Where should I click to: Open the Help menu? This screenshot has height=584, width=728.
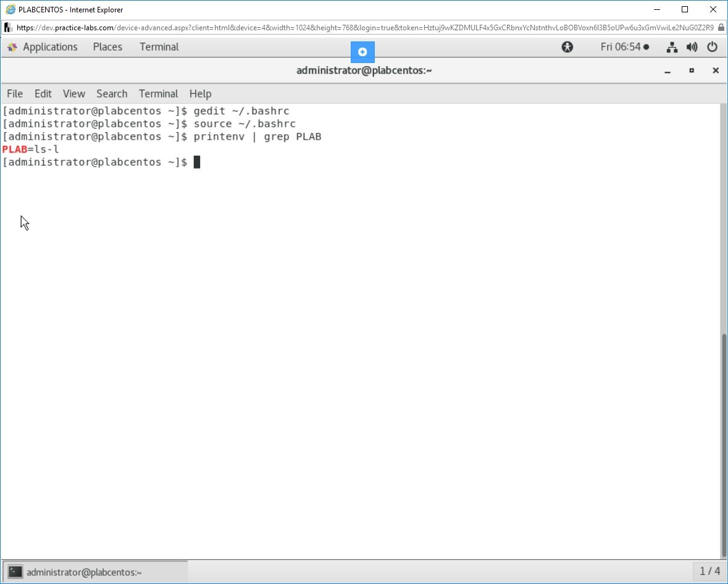click(x=200, y=94)
